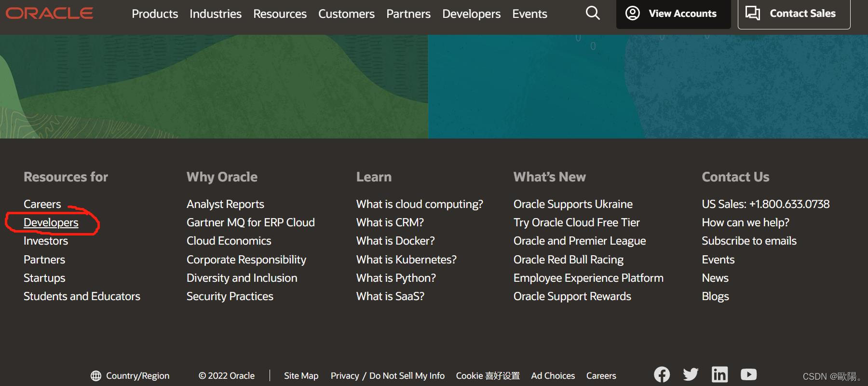Open the underlined Developers footer link

click(x=51, y=222)
